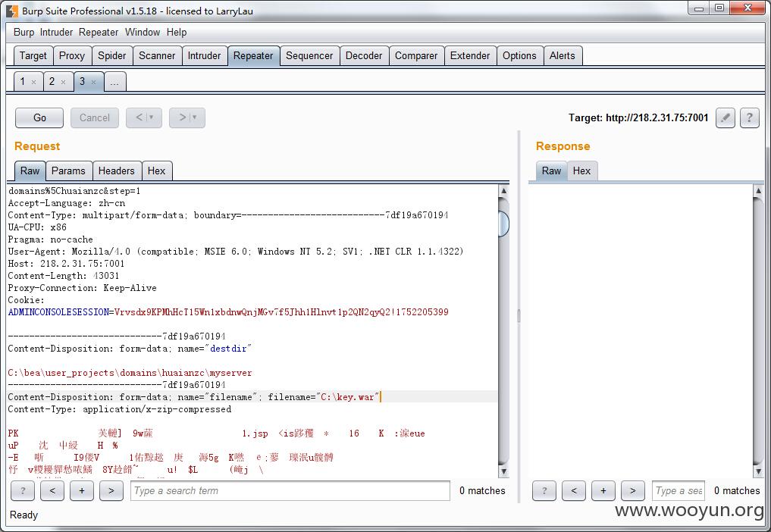771x532 pixels.
Task: Click response search help button
Action: tap(544, 491)
